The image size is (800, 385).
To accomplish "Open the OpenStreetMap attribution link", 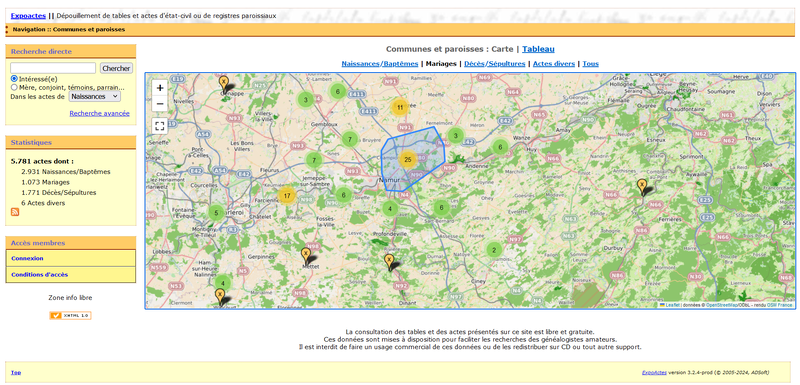I will [722, 304].
